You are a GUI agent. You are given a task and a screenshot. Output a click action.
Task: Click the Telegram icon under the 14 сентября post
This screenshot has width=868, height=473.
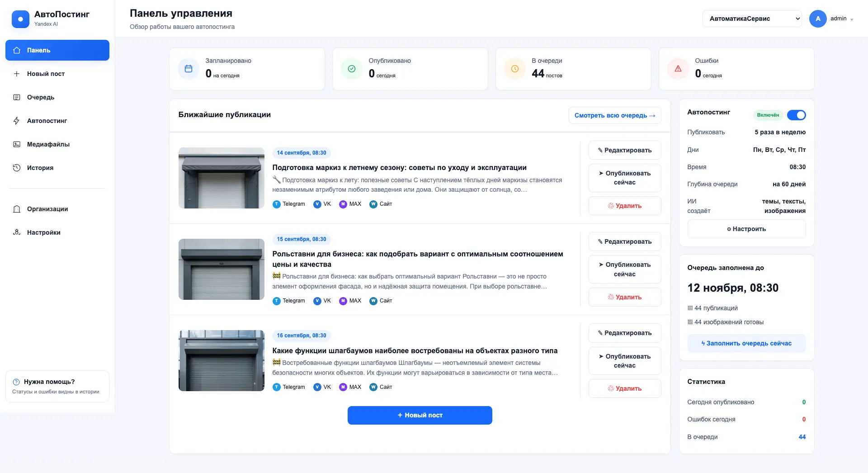[277, 204]
